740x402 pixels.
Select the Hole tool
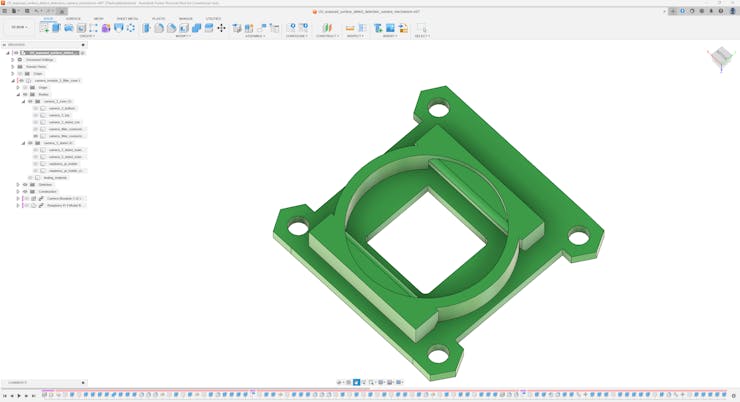(x=81, y=28)
